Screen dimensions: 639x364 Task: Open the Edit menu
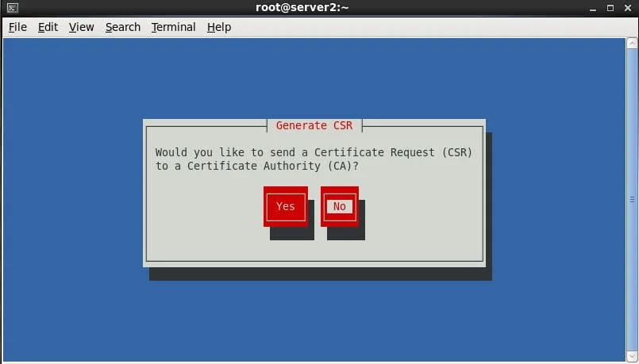[x=48, y=27]
